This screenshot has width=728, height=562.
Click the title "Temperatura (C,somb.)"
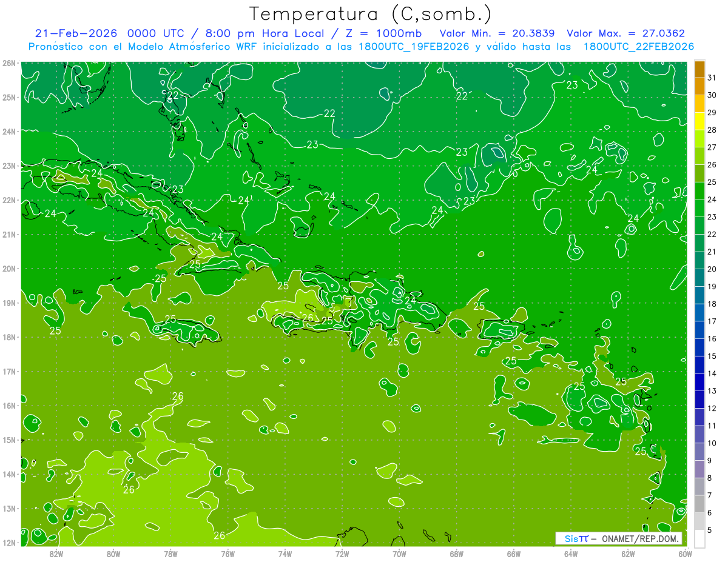(x=370, y=14)
